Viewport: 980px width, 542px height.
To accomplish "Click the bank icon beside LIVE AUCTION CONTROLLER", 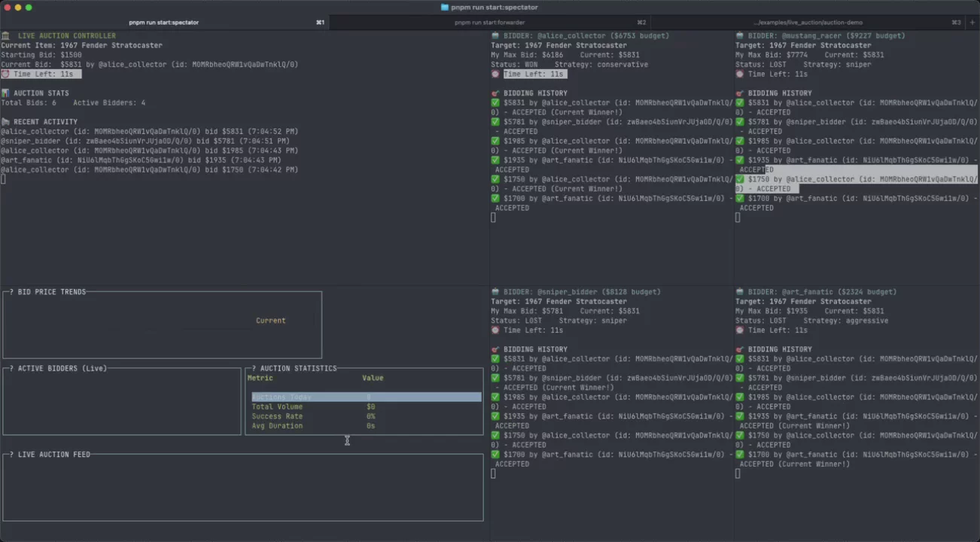I will click(x=5, y=35).
